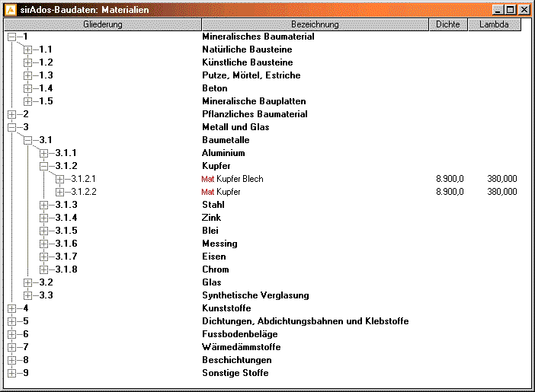Click the Dichte column header

(x=448, y=24)
